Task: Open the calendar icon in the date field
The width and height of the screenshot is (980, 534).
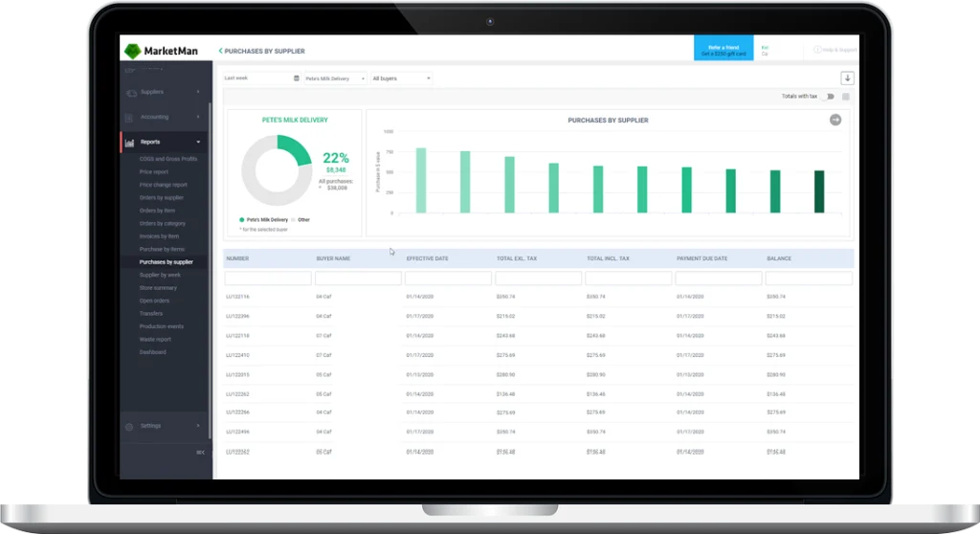Action: coord(297,78)
